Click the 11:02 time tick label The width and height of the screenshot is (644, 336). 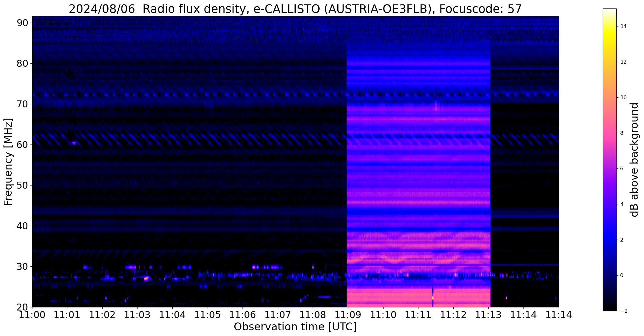tap(102, 315)
